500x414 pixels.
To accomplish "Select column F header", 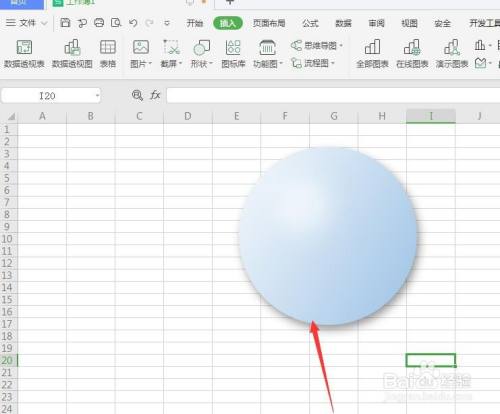I will 285,116.
